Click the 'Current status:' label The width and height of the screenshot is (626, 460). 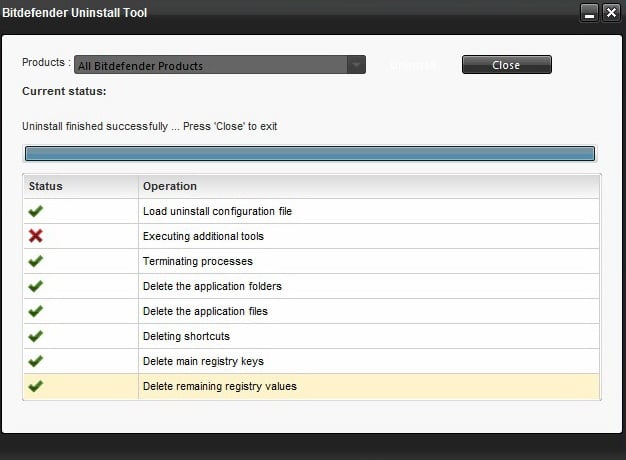tap(64, 91)
